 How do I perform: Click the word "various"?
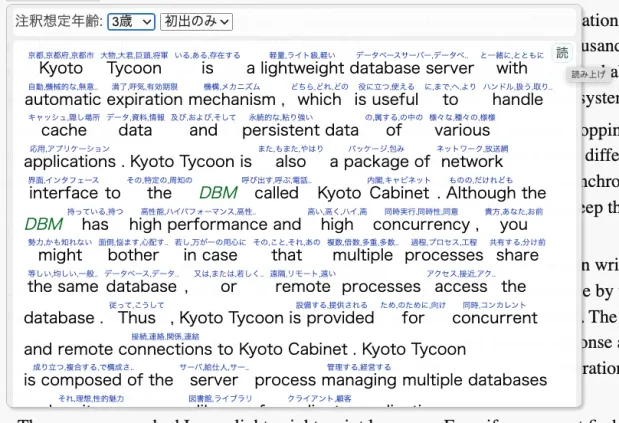(462, 130)
